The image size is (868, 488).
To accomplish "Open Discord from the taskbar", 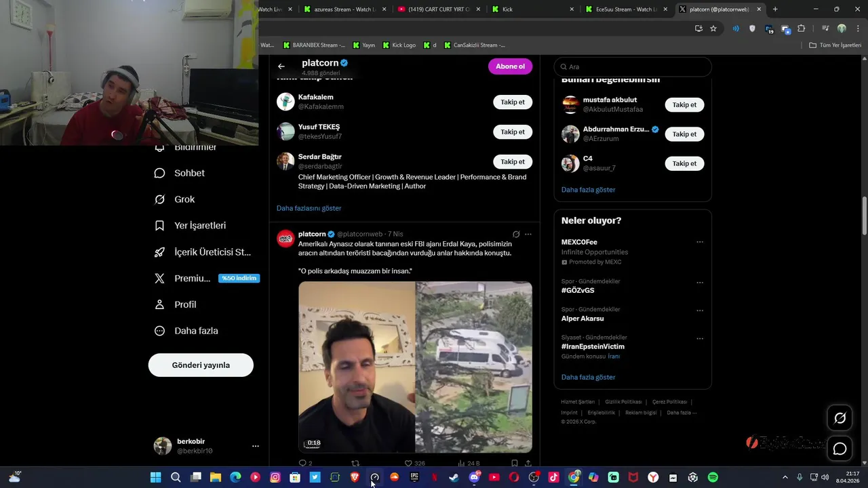I will [474, 477].
